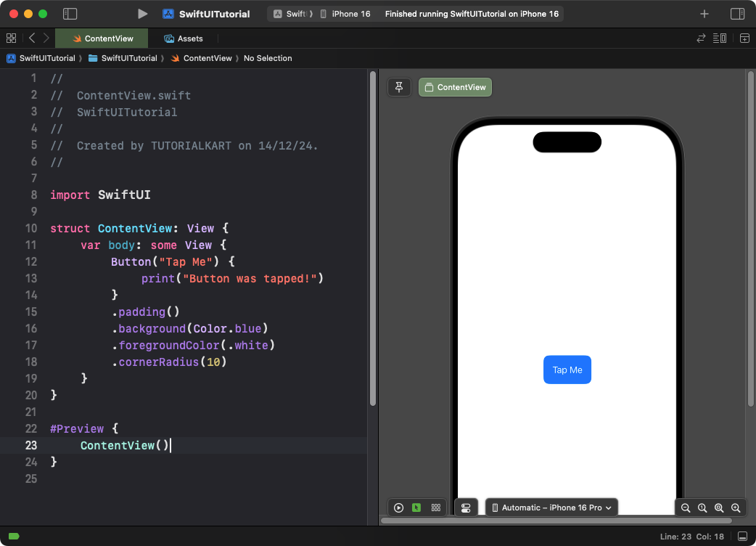This screenshot has width=756, height=546.
Task: Start live preview with the play control
Action: [x=398, y=508]
